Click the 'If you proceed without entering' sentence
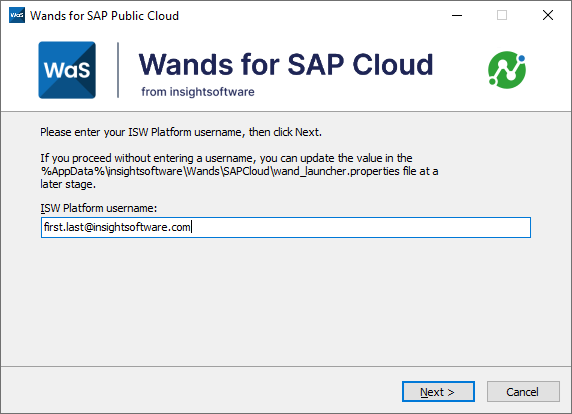The width and height of the screenshot is (572, 414). tap(226, 158)
